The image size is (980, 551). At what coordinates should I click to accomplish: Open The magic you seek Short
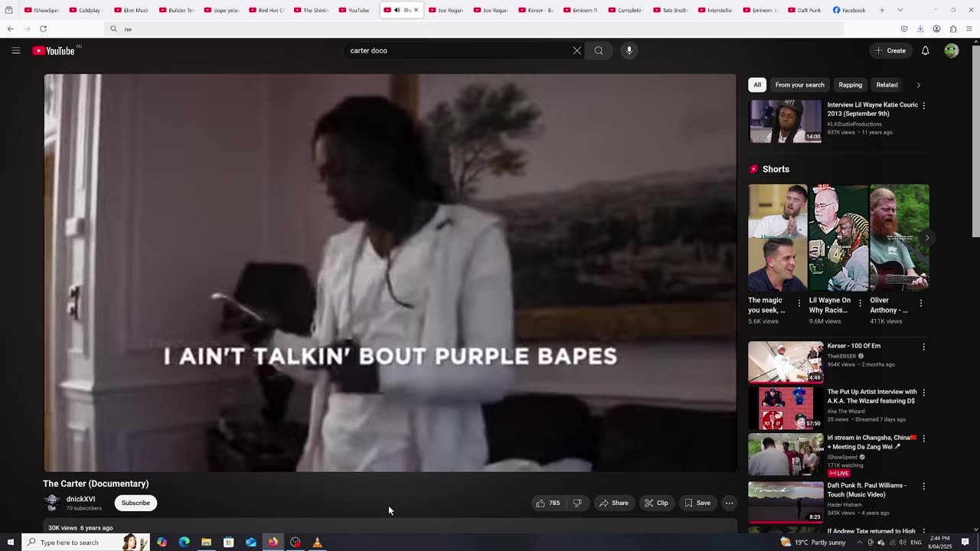pos(777,238)
